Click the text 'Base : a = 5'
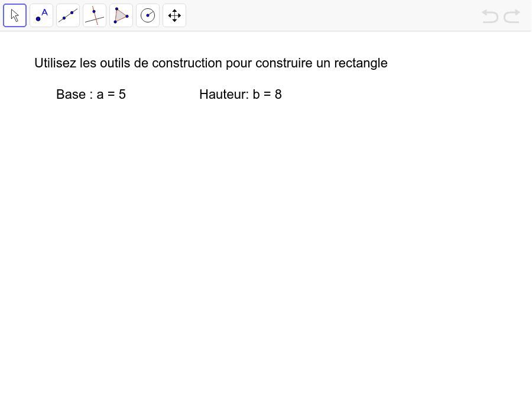532x414 pixels. pos(91,95)
